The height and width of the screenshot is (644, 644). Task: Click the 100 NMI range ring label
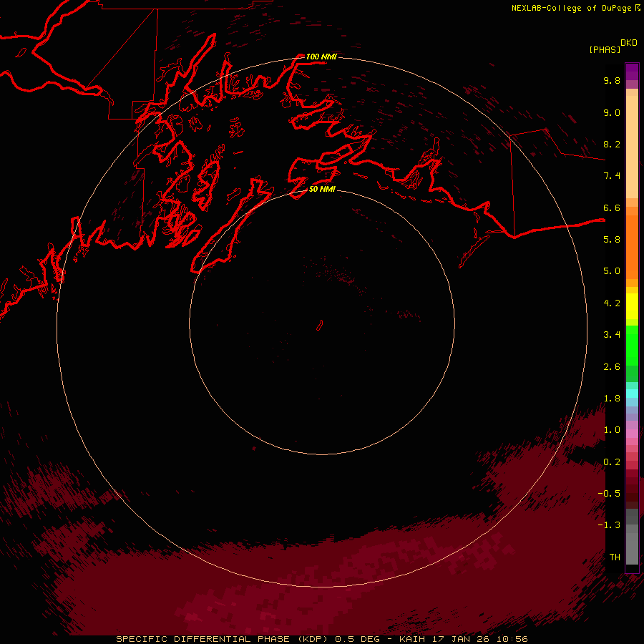321,57
